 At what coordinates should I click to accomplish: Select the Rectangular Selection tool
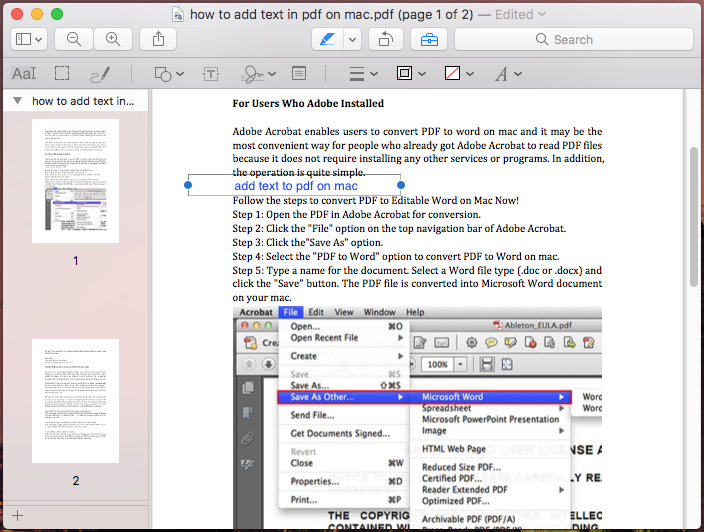tap(62, 73)
